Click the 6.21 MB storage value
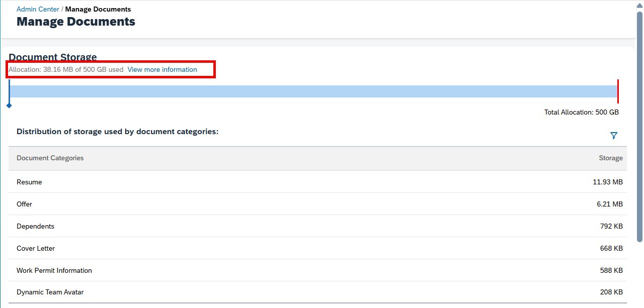The width and height of the screenshot is (644, 308). [610, 204]
